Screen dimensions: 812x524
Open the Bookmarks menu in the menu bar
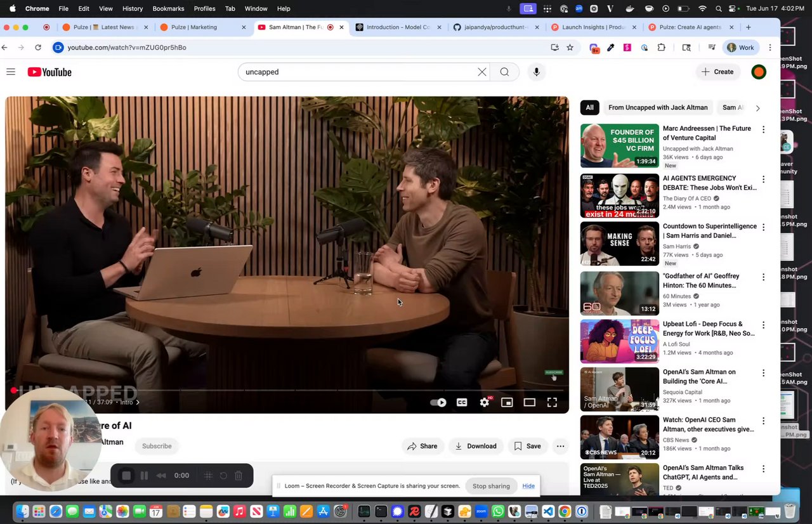click(168, 8)
